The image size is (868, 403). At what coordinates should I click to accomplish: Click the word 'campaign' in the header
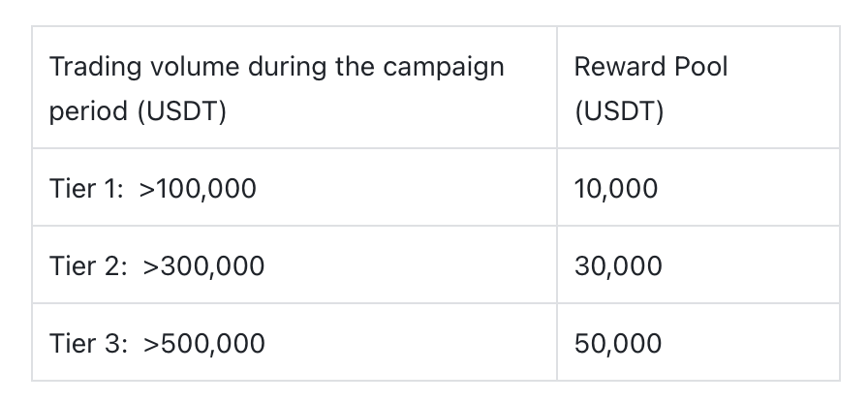444,69
